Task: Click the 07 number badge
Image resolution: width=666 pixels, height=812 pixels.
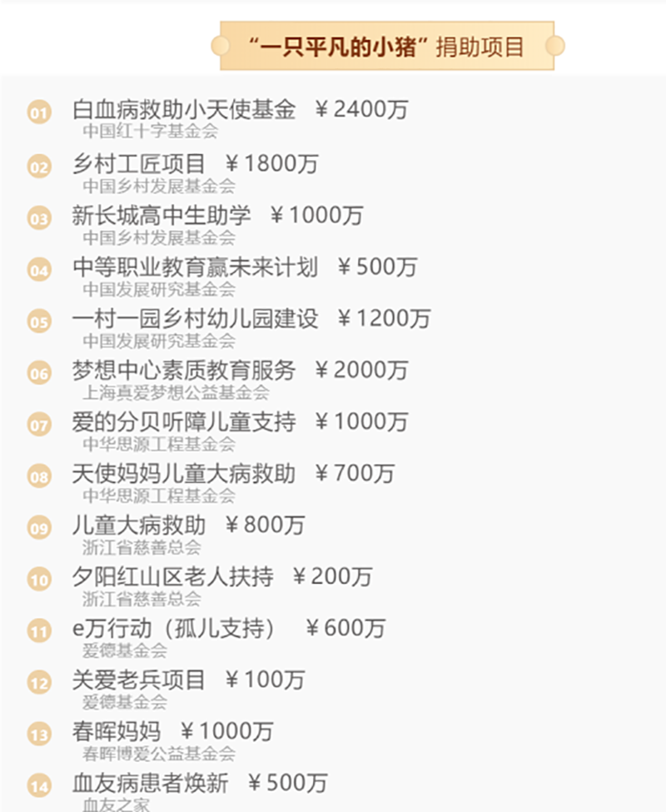Action: [x=39, y=426]
